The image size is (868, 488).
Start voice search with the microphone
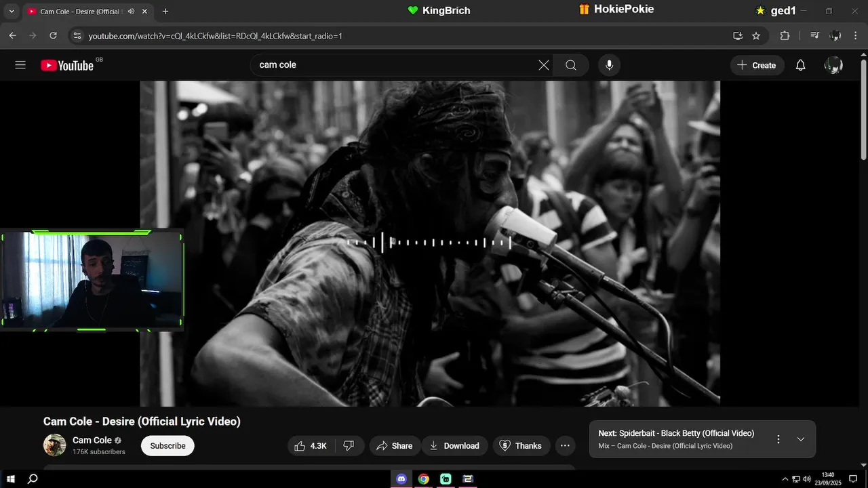pyautogui.click(x=609, y=65)
